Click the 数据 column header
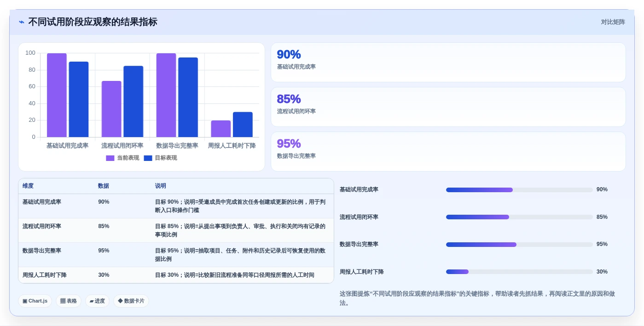This screenshot has width=644, height=326. pos(104,186)
